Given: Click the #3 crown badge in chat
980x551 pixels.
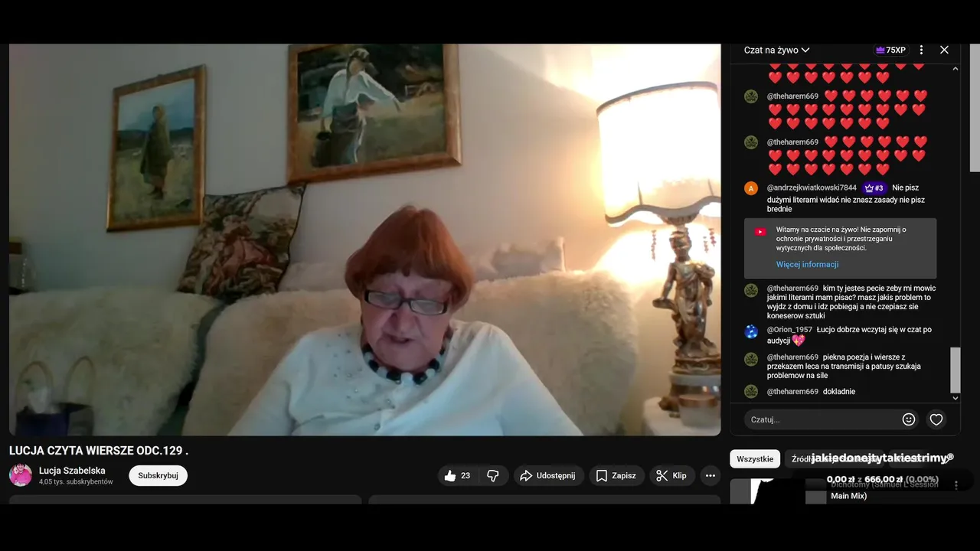Looking at the screenshot, I should [874, 187].
